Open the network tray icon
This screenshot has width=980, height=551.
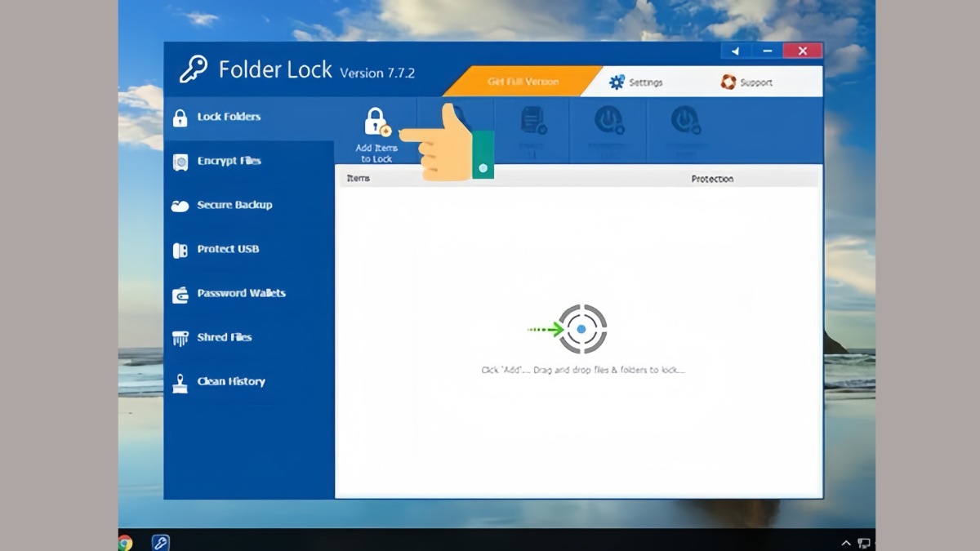(x=865, y=543)
